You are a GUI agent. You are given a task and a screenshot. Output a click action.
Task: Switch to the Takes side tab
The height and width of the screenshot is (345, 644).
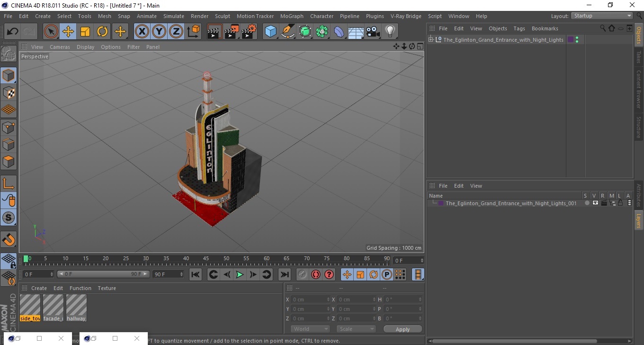click(639, 57)
